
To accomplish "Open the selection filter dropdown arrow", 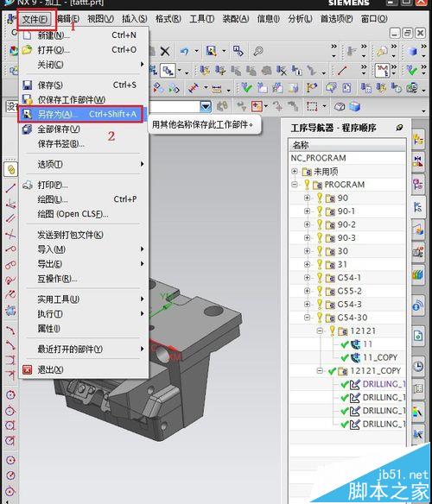I will (x=206, y=106).
